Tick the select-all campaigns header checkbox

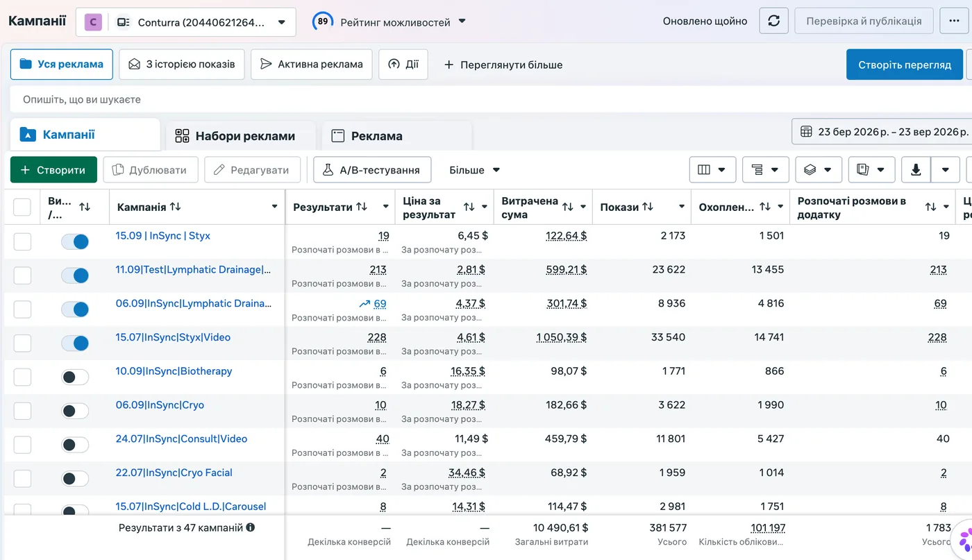(22, 207)
